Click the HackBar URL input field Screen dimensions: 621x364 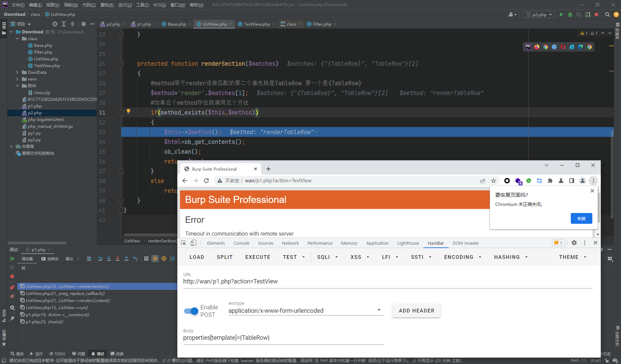pyautogui.click(x=388, y=281)
